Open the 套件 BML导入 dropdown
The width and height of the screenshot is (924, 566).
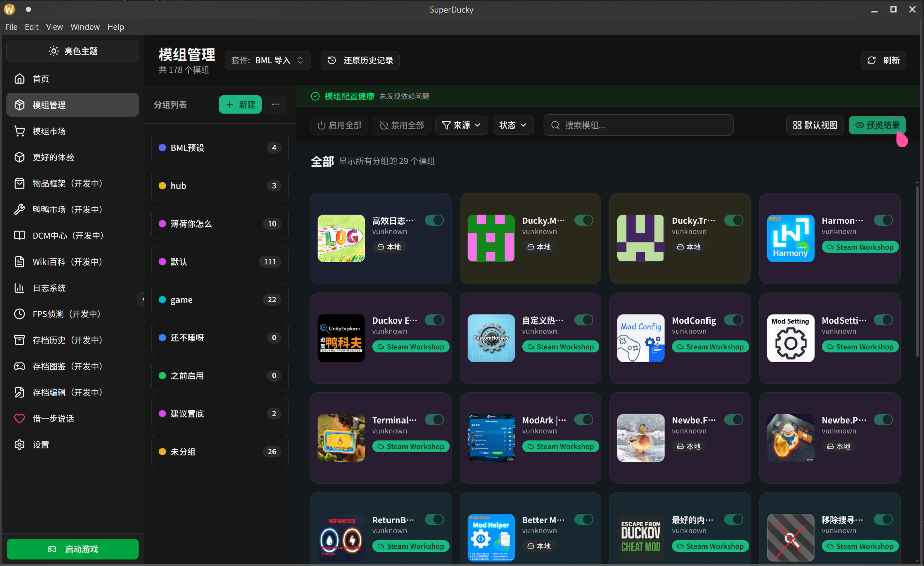click(x=268, y=60)
